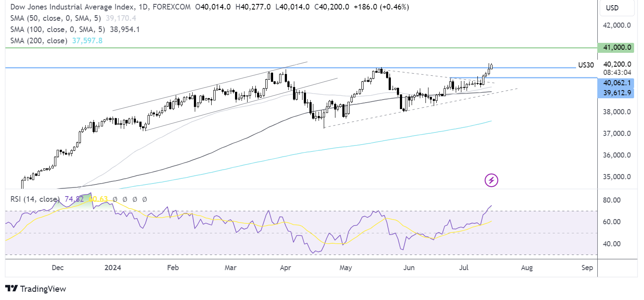Screen dimensions: 644x300
Task: Click the 2024 label on time axis
Action: [113, 268]
